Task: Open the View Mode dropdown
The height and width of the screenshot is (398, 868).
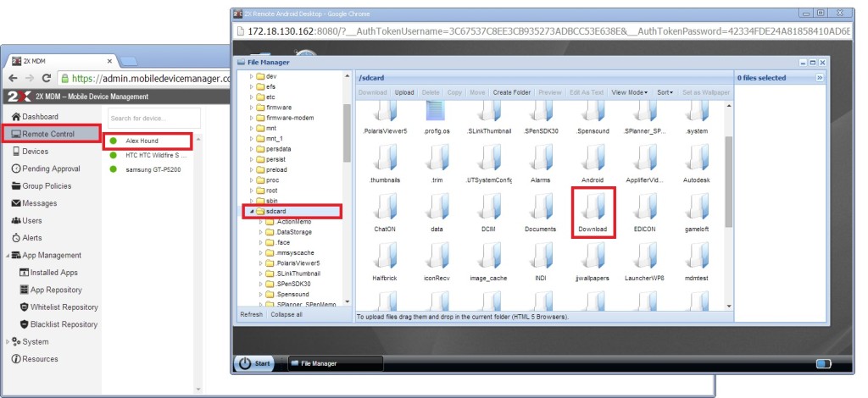Action: coord(630,92)
